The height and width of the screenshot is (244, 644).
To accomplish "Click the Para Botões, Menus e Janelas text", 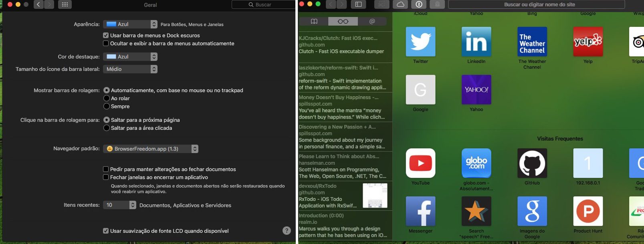I will click(192, 24).
